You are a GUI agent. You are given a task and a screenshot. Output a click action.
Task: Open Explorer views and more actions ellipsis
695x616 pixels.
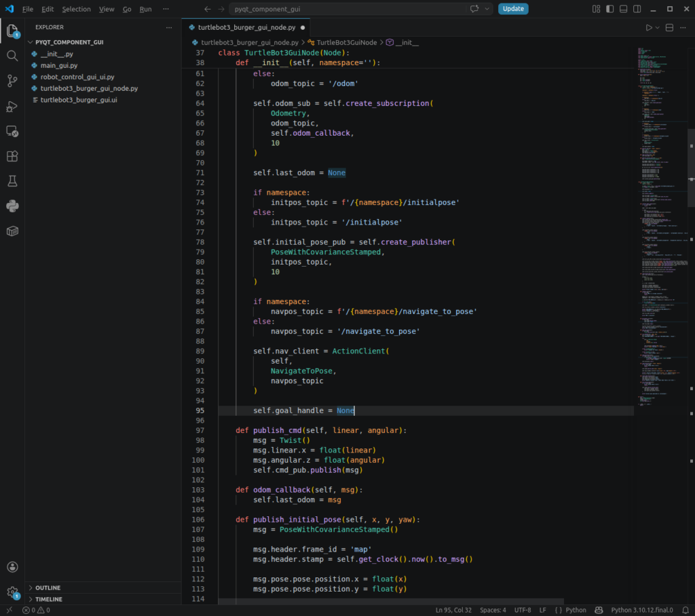pyautogui.click(x=169, y=28)
